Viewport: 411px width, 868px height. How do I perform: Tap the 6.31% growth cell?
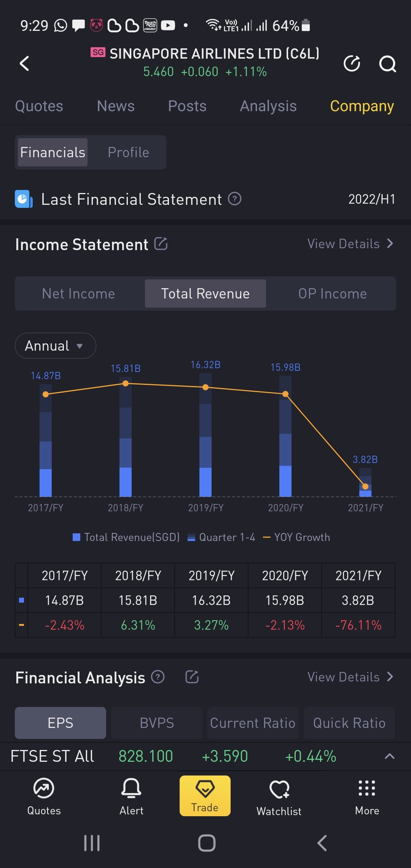[138, 625]
